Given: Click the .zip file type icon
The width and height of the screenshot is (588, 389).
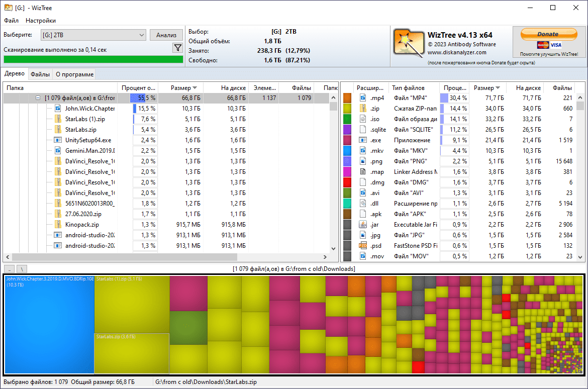Looking at the screenshot, I should [x=363, y=109].
